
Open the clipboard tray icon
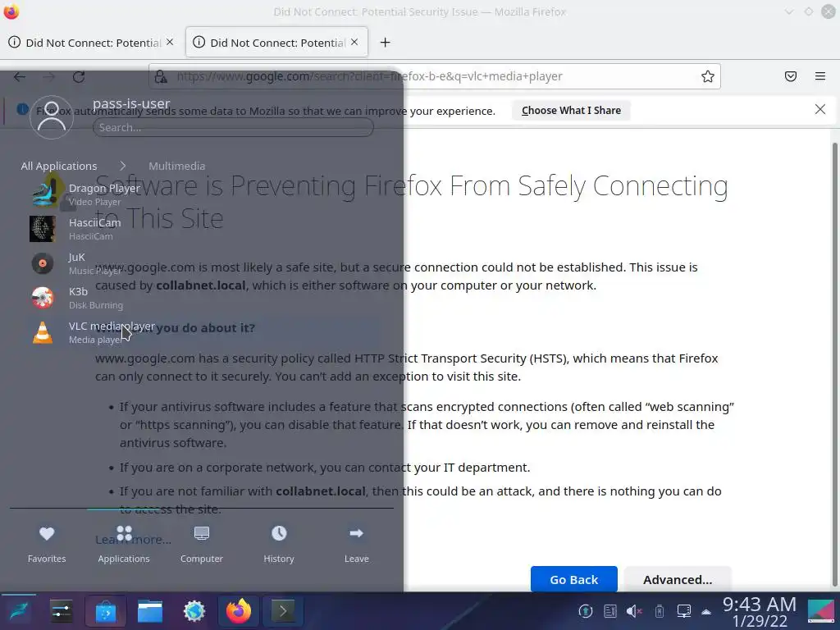[609, 611]
